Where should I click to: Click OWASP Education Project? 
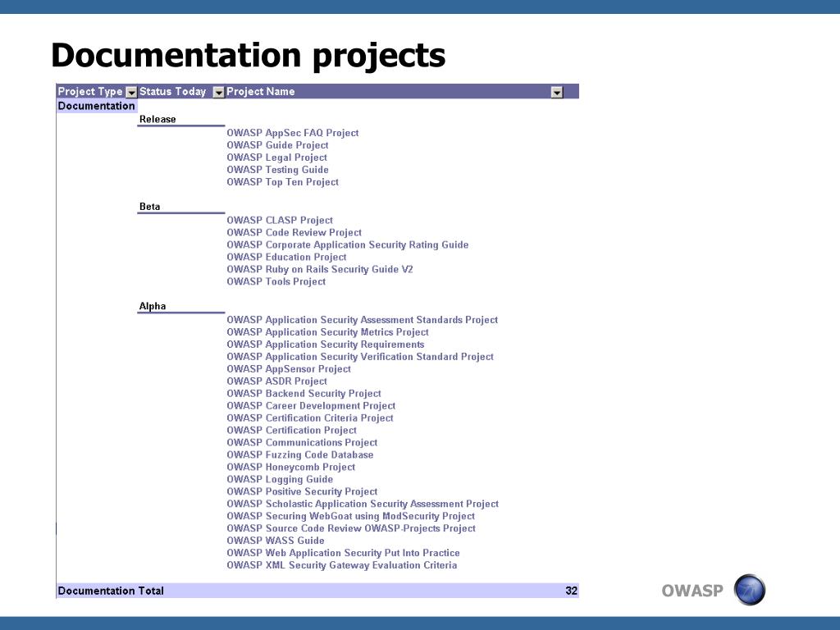click(x=286, y=257)
